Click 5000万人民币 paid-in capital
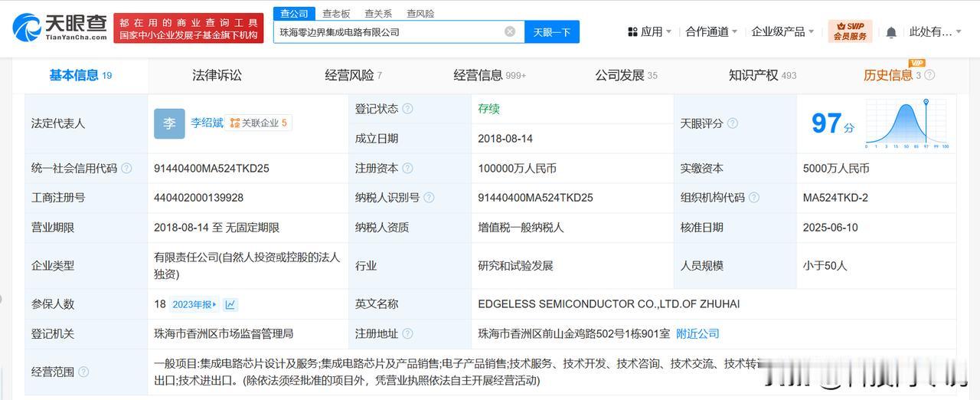980x400 pixels. [x=836, y=168]
